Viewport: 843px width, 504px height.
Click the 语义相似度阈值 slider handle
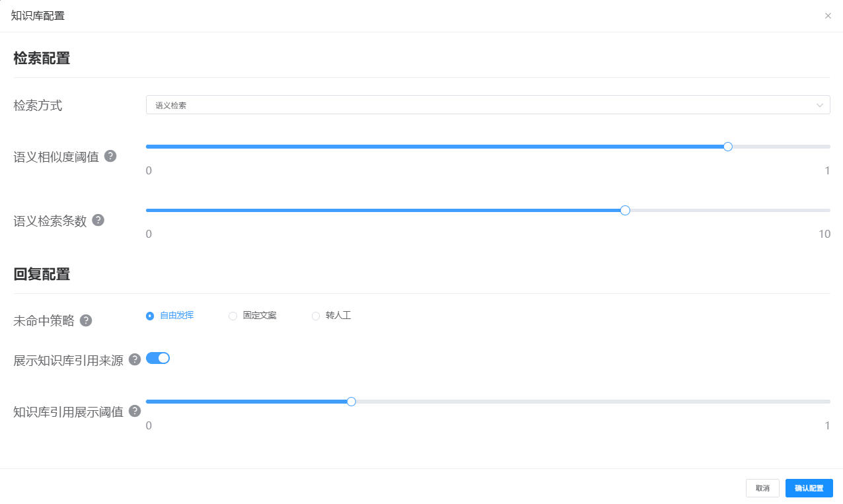[x=727, y=147]
